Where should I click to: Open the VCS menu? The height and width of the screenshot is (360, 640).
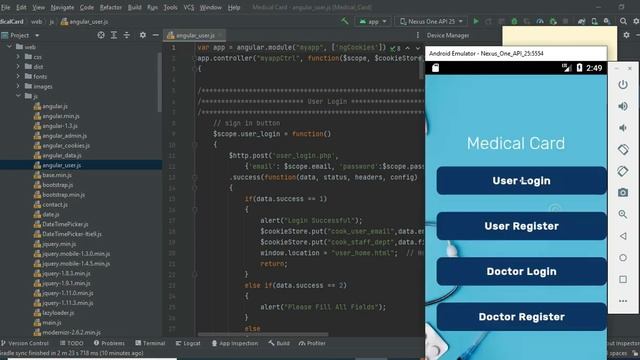(x=189, y=7)
